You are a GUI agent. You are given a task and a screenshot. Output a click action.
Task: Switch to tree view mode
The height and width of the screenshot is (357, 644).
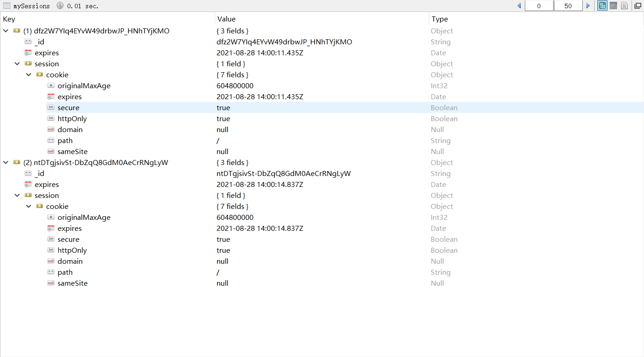pos(602,6)
